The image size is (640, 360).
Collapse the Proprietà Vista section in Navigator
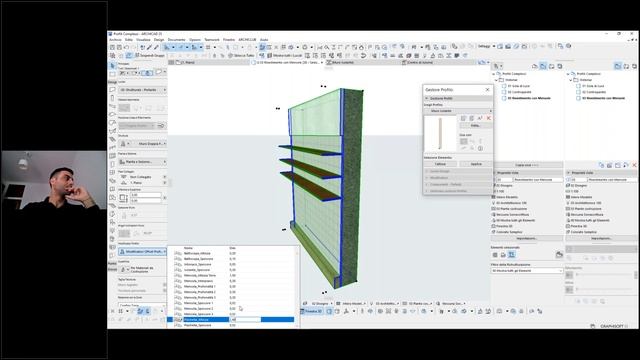(x=527, y=173)
